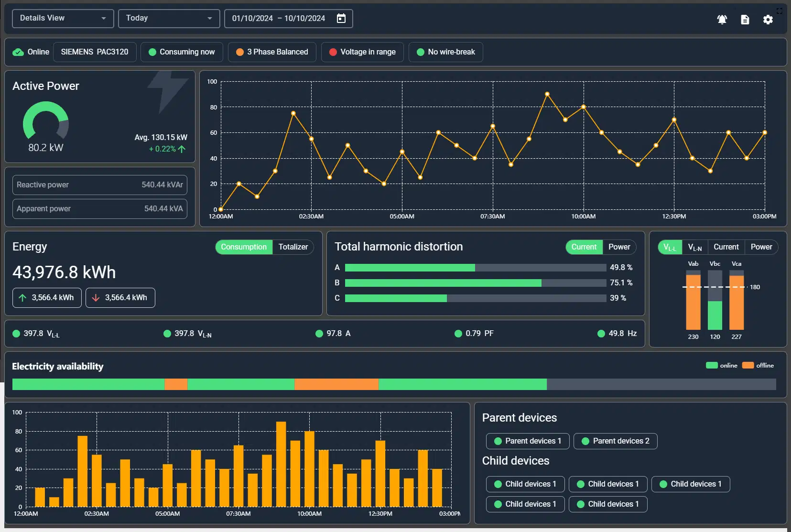The height and width of the screenshot is (532, 791).
Task: Open the Details View dropdown
Action: (63, 18)
